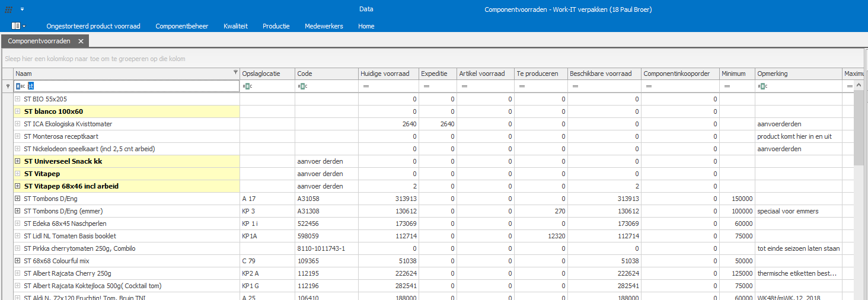Viewport: 868px width, 300px height.
Task: Click the filter operator icon in Opslaglocatie column
Action: [x=247, y=87]
